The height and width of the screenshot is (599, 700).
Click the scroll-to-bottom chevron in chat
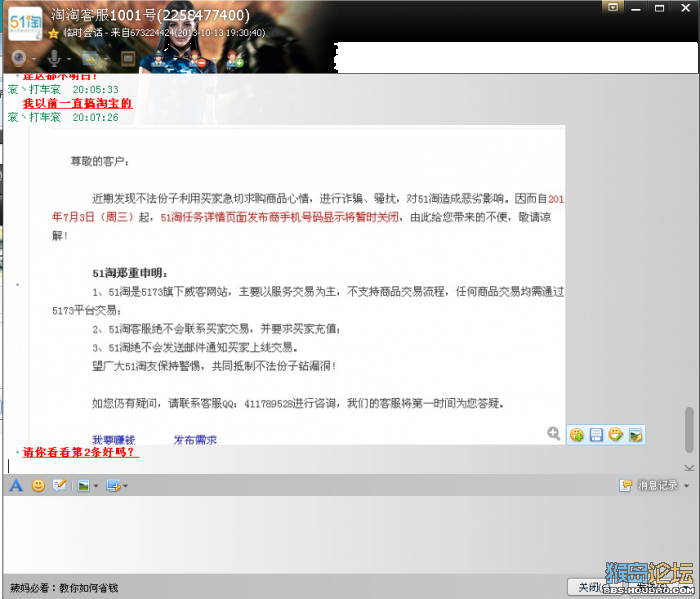point(689,468)
